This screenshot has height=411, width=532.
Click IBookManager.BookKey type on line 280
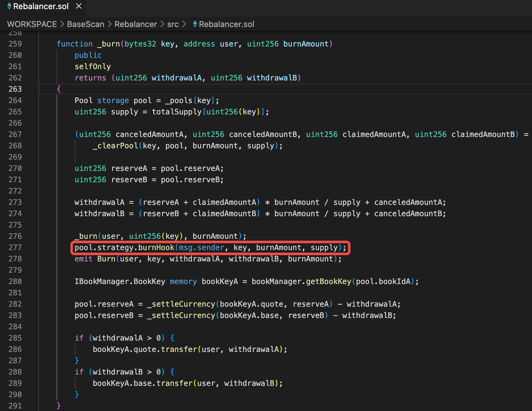click(120, 282)
